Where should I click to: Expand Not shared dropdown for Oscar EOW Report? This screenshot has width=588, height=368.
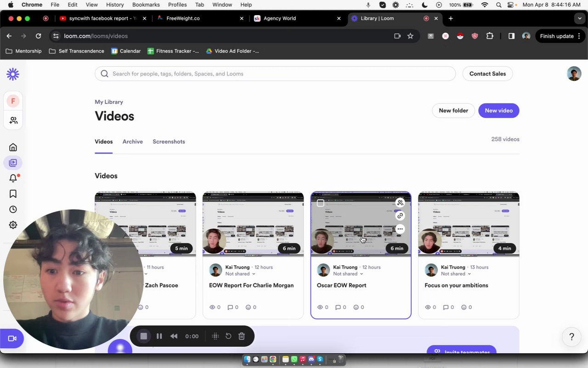point(348,274)
